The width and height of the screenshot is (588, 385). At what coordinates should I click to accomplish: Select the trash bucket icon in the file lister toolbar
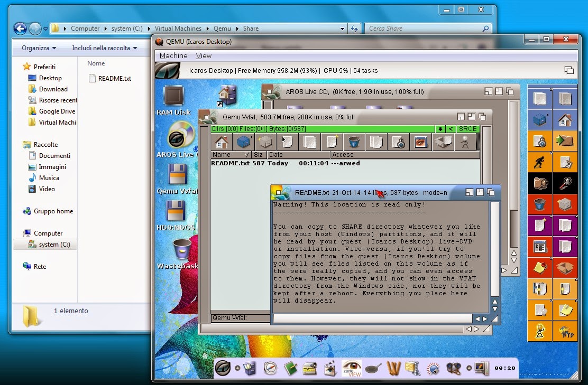coord(354,142)
